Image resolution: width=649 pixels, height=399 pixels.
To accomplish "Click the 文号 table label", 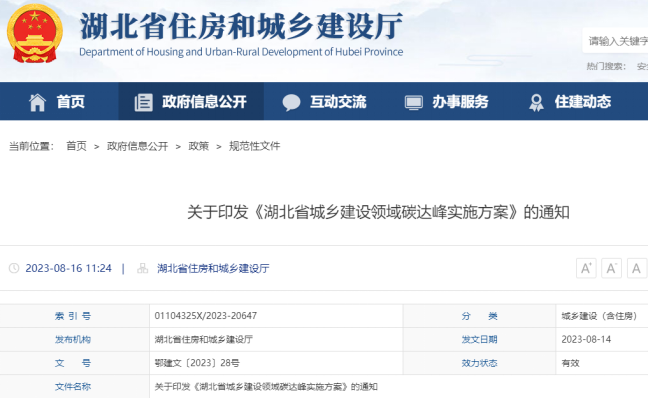I will (x=73, y=363).
